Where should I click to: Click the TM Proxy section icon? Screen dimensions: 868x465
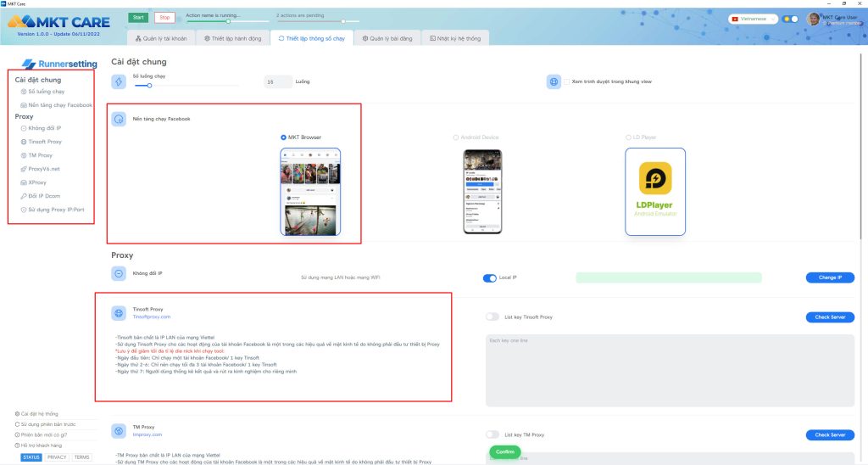click(119, 431)
